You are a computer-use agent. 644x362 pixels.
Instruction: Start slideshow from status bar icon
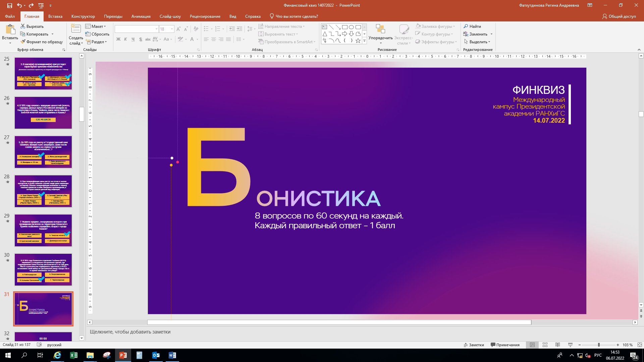[x=570, y=345]
